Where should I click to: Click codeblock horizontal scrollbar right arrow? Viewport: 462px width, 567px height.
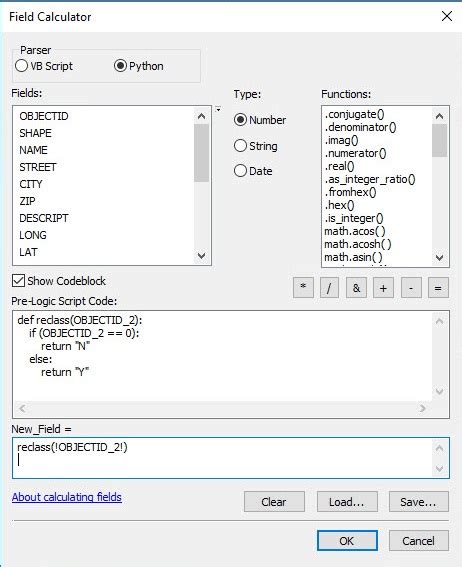423,409
